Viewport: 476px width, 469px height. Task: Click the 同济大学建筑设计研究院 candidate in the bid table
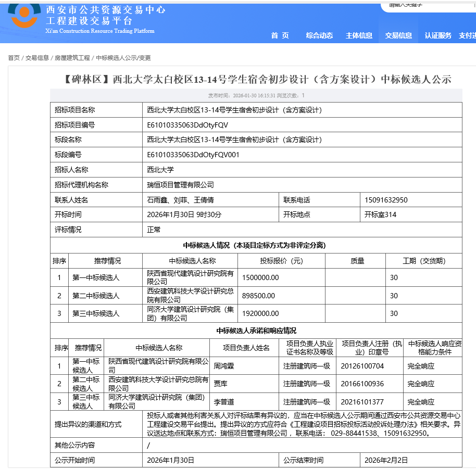(x=190, y=313)
